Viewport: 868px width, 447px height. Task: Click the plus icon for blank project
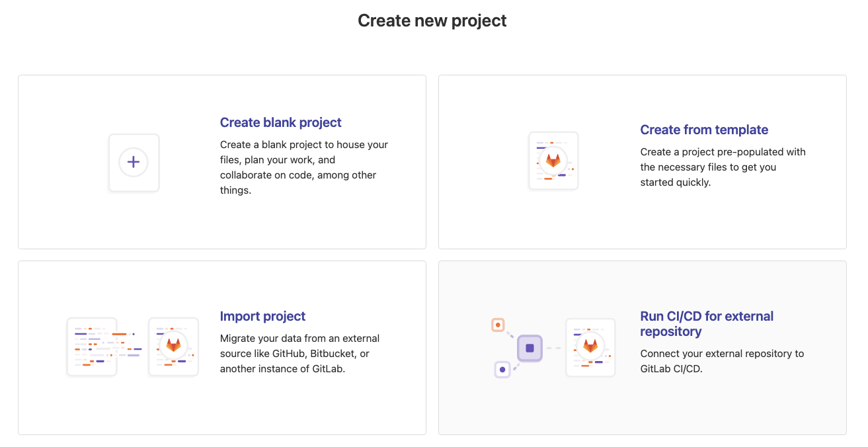coord(134,162)
